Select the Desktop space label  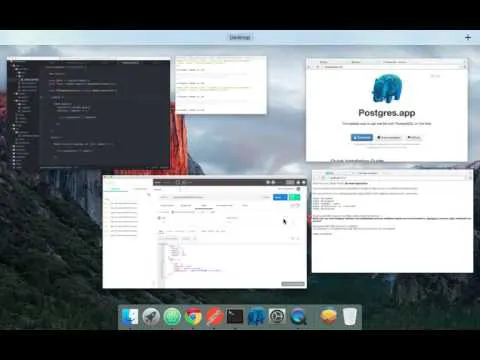(240, 37)
